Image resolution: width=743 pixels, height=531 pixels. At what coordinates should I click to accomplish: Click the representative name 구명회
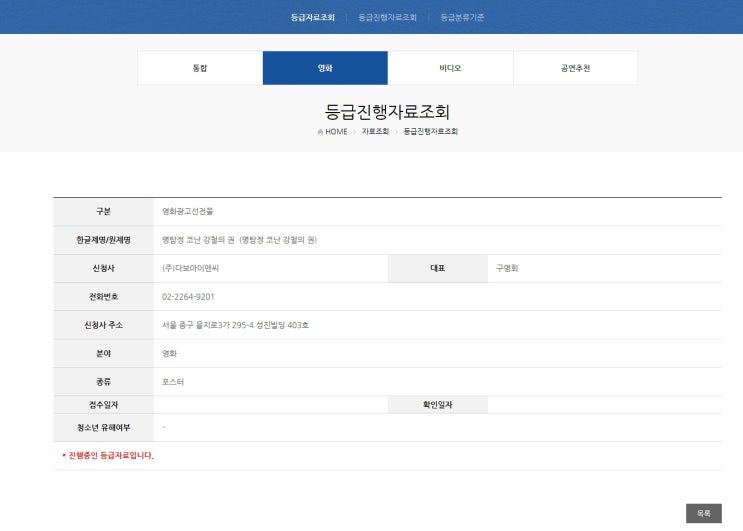tap(507, 268)
